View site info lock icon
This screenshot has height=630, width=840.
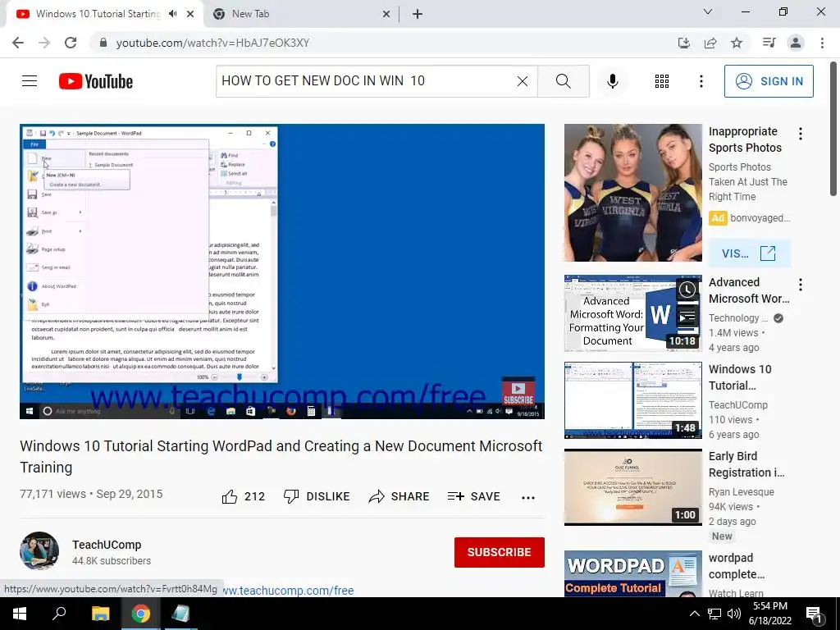(103, 43)
